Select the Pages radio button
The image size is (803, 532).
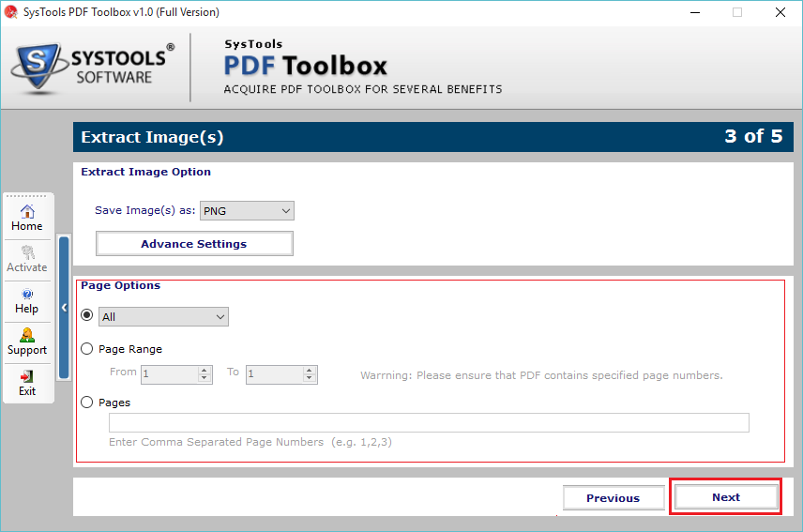87,402
